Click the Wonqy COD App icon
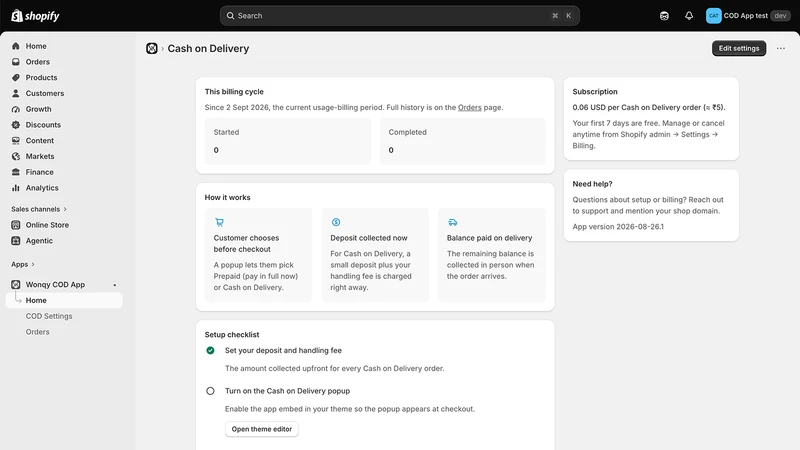 [16, 285]
